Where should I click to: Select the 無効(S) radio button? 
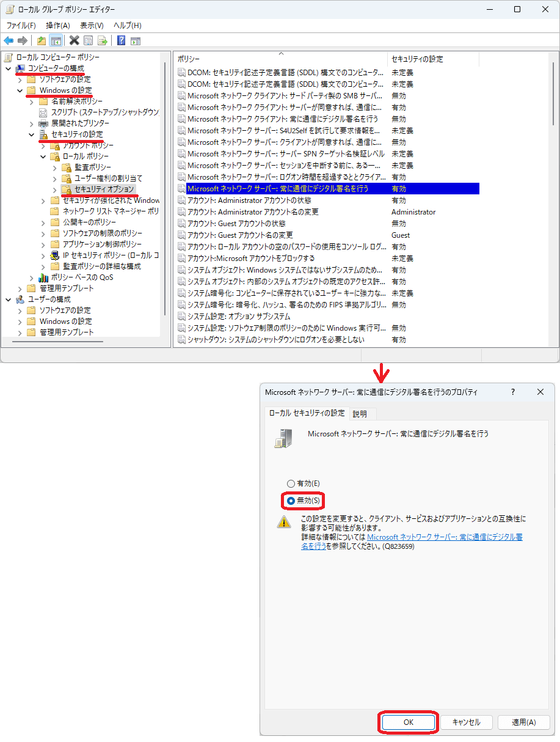coord(291,501)
